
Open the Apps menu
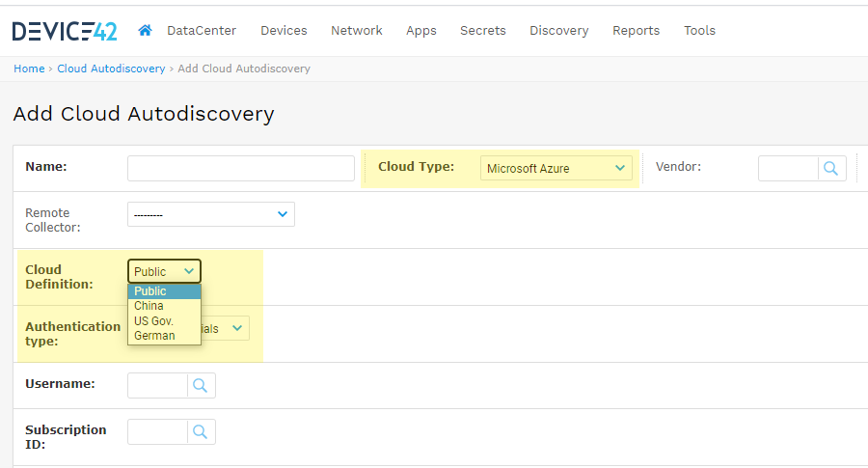[421, 31]
